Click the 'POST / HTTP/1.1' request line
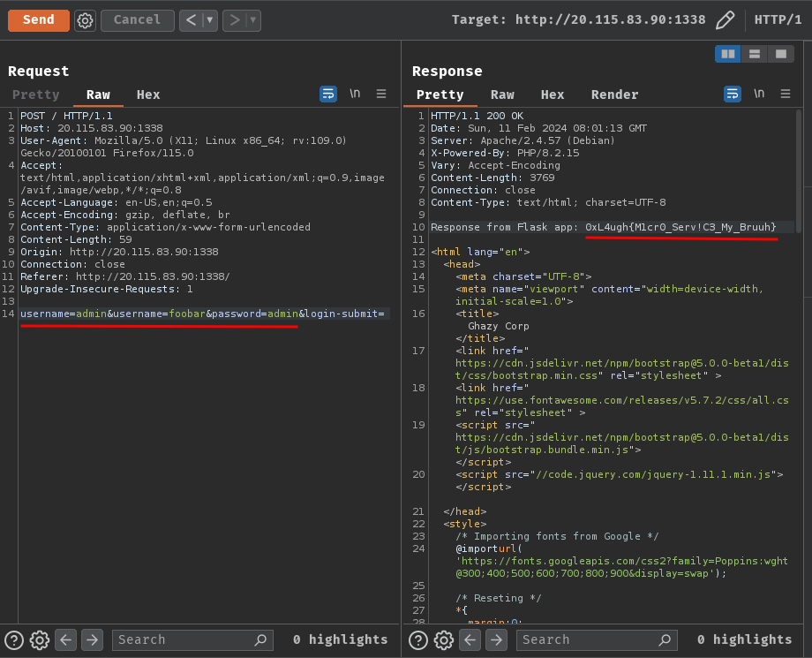The height and width of the screenshot is (658, 812). click(66, 116)
